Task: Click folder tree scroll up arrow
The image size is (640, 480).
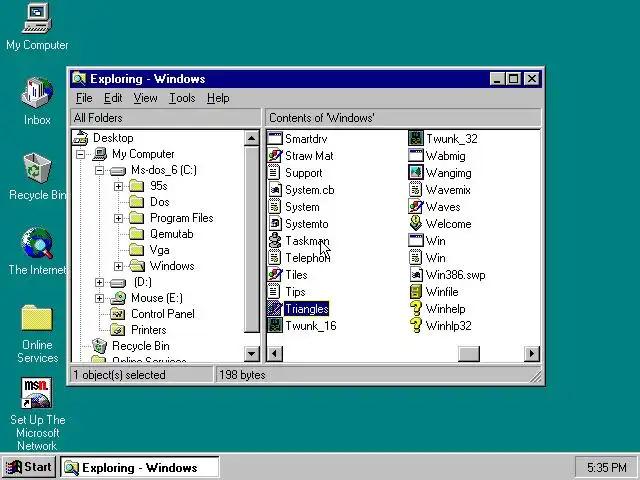Action: [251, 139]
